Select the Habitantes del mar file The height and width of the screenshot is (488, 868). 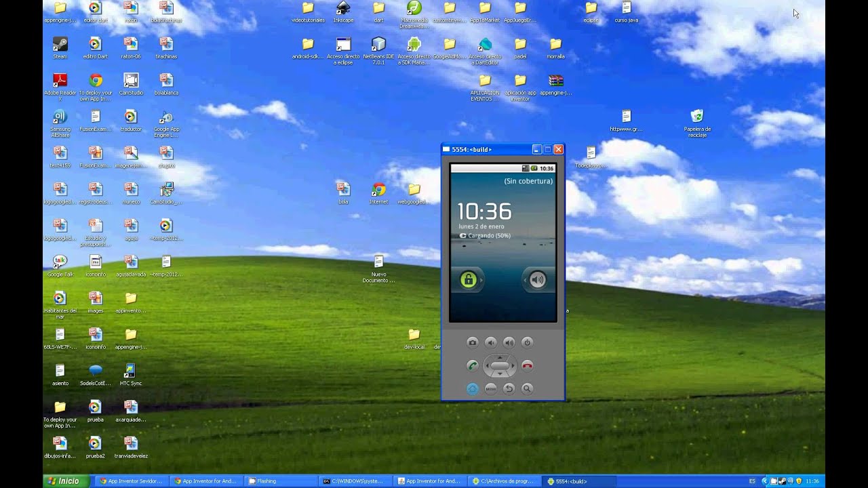point(60,305)
